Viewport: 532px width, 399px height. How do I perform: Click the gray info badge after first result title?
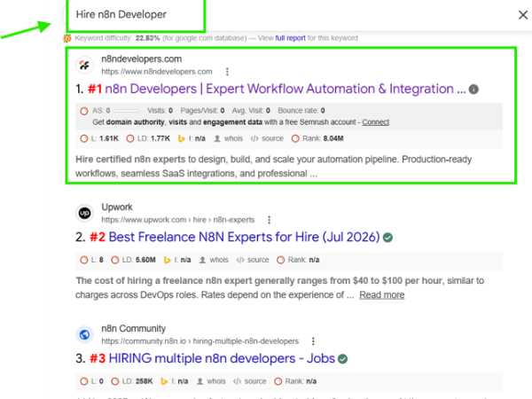473,90
